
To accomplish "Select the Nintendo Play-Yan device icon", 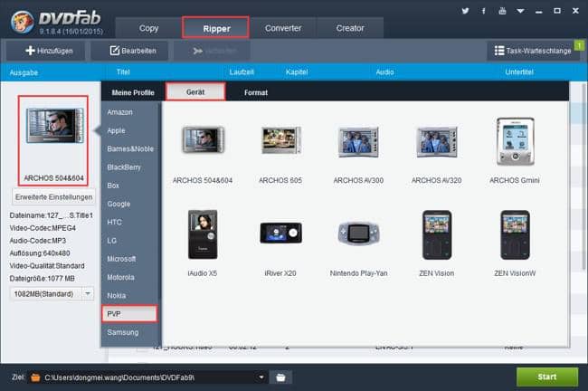I will pos(358,233).
